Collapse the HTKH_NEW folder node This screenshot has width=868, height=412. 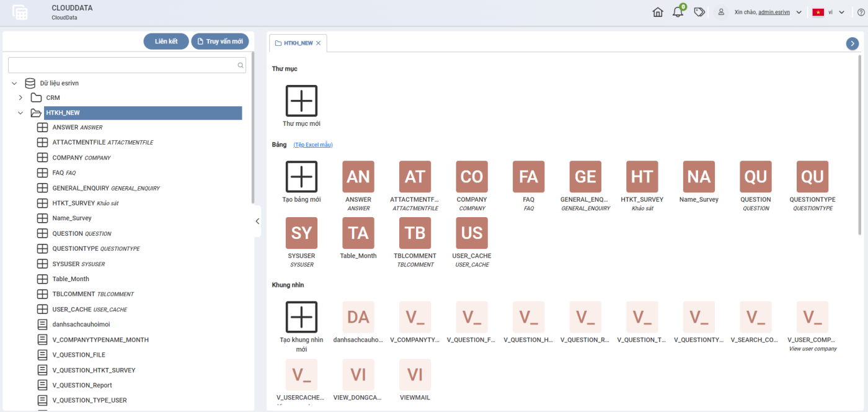20,113
